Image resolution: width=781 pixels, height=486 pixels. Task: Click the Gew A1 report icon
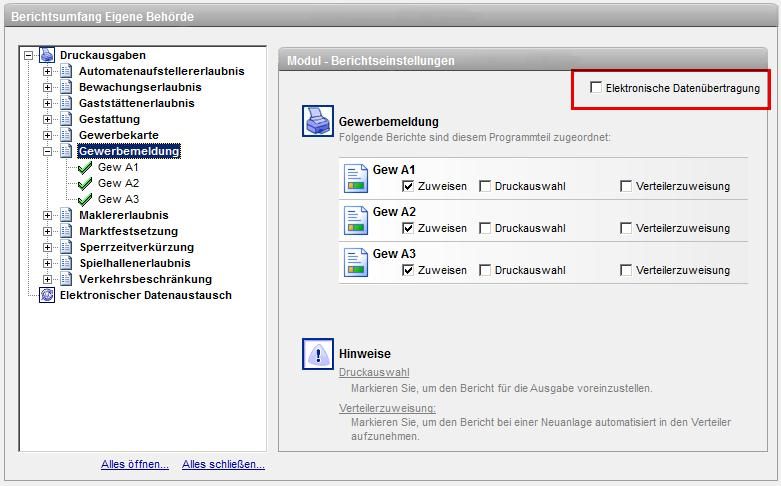pyautogui.click(x=356, y=178)
